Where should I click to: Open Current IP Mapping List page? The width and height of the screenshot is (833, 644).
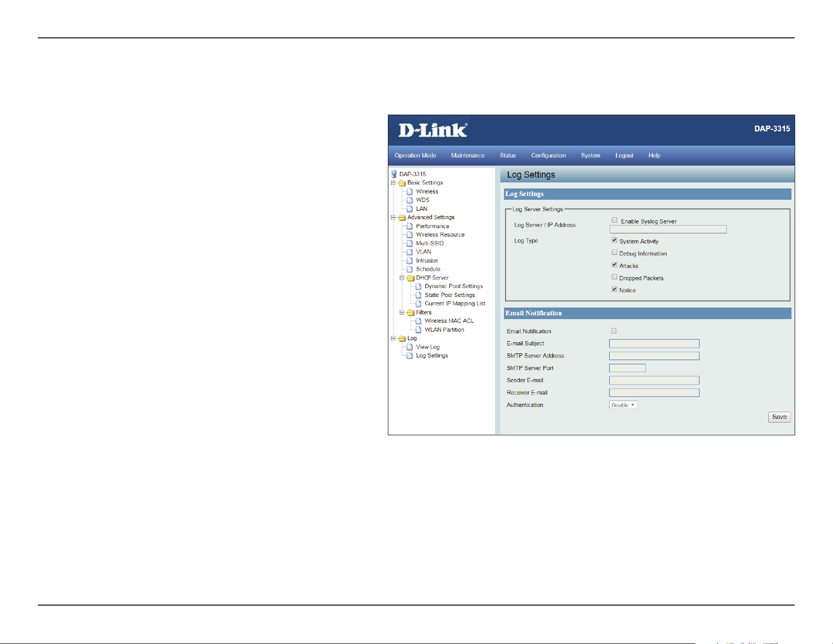pos(455,304)
